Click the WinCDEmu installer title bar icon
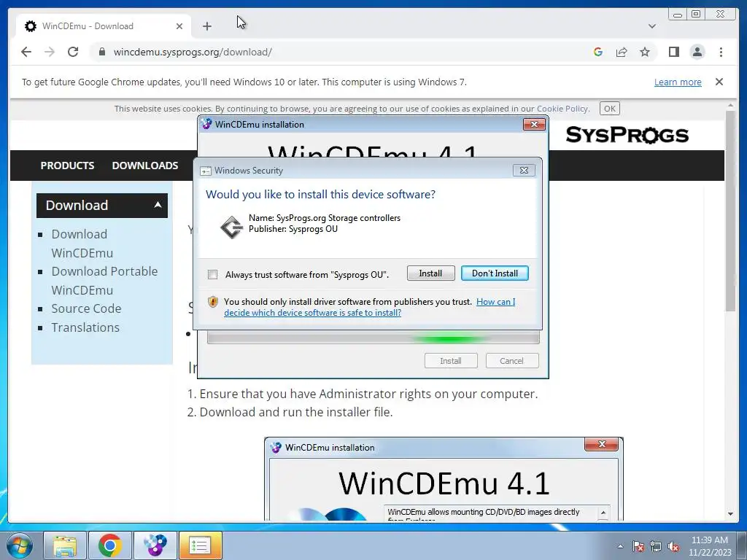This screenshot has width=747, height=560. (x=206, y=124)
